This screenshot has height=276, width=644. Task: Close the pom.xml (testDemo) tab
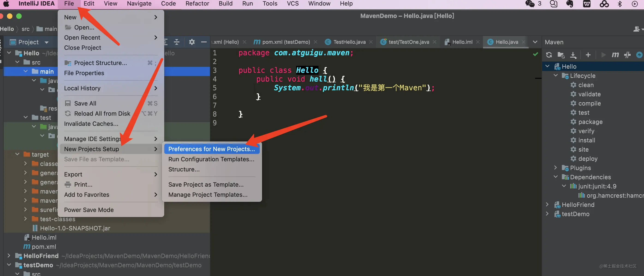click(316, 42)
